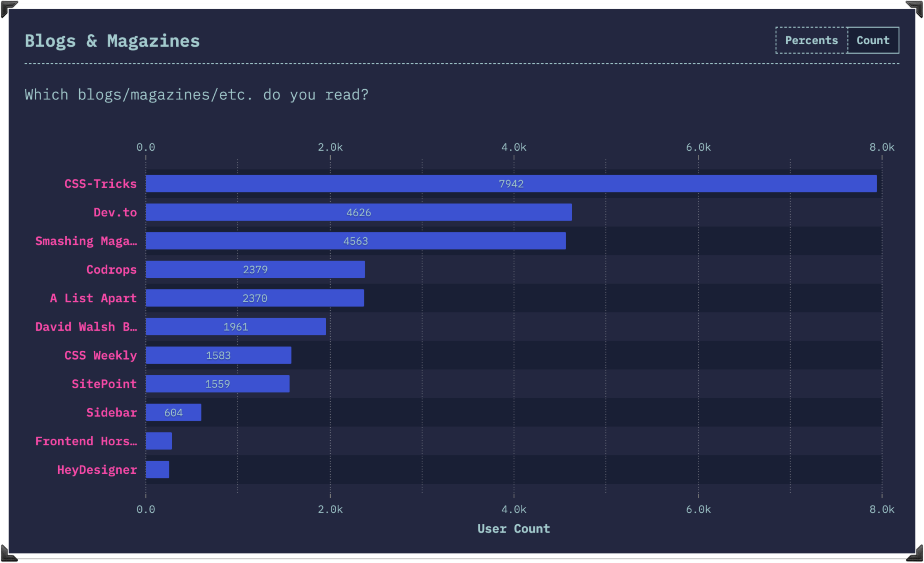Image resolution: width=924 pixels, height=563 pixels.
Task: Select the Codrops bar showing 2379
Action: coord(255,270)
